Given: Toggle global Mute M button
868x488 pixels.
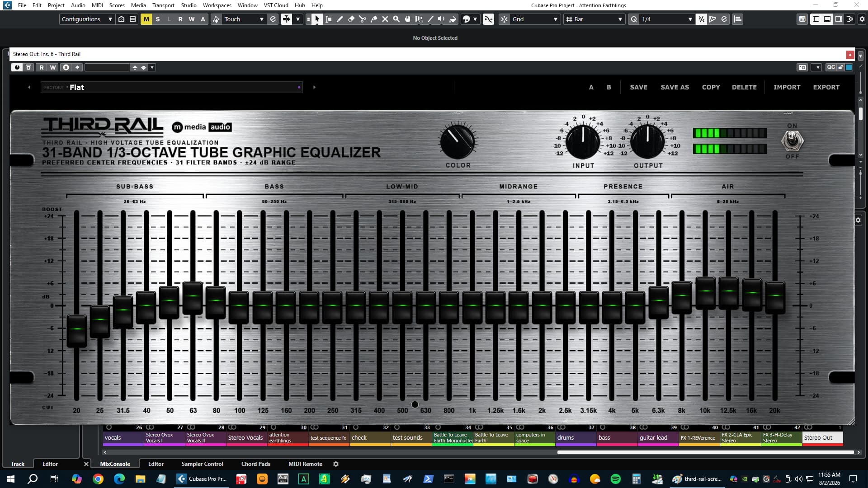Looking at the screenshot, I should click(146, 19).
